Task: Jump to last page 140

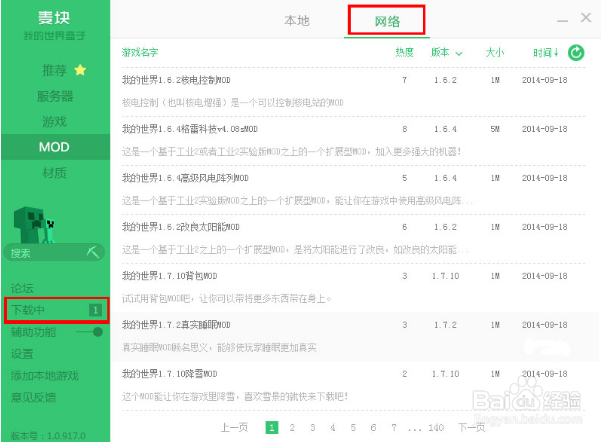Action: [x=436, y=427]
